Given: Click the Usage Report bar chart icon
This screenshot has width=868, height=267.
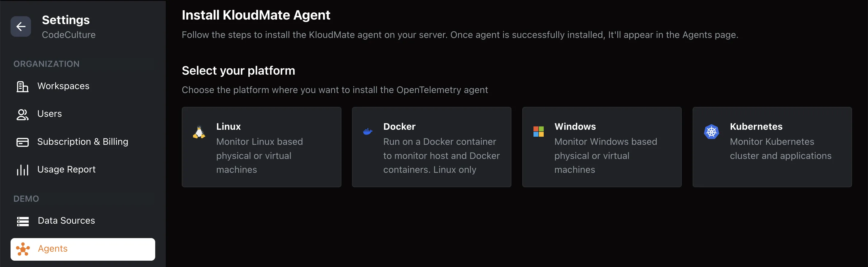Looking at the screenshot, I should (23, 170).
